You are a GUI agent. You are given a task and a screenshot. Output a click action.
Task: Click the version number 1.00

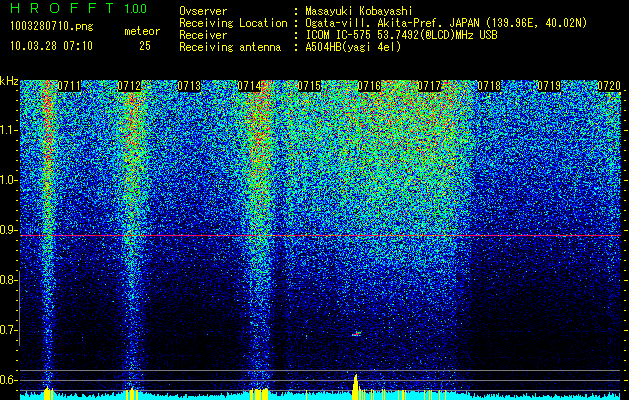tap(136, 8)
